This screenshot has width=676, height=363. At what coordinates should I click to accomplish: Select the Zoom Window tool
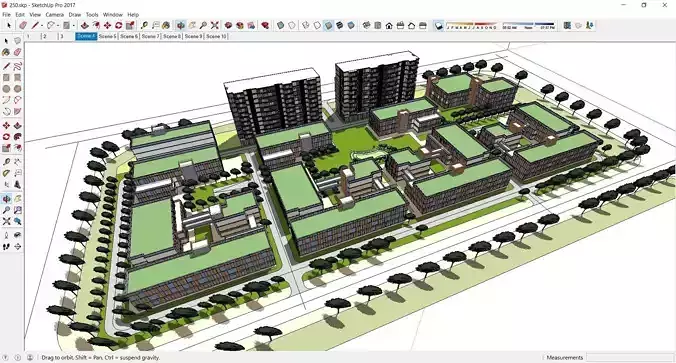[17, 210]
